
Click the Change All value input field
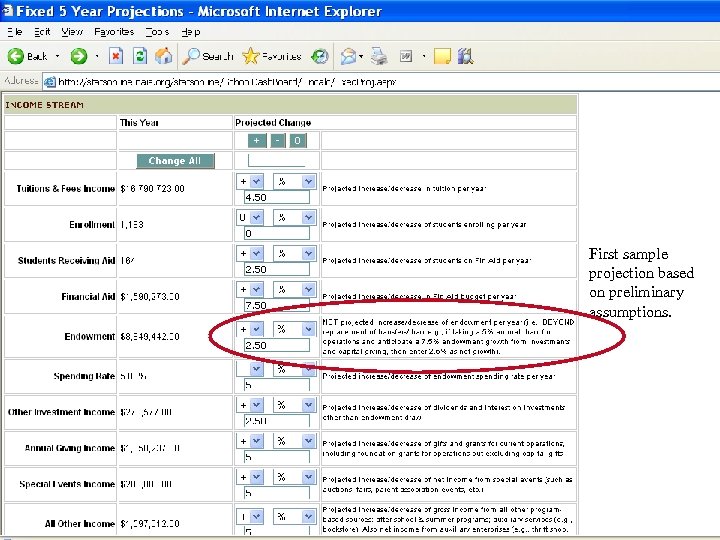tap(276, 160)
